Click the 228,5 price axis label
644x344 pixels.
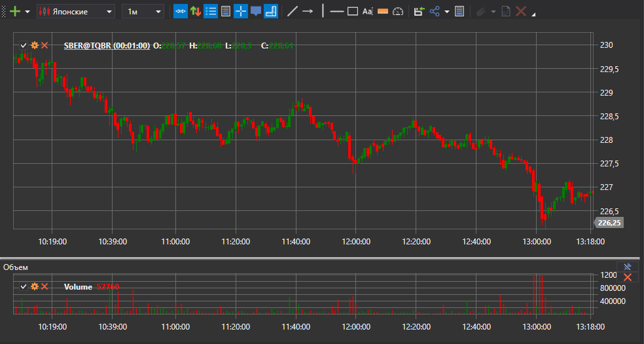coord(609,117)
